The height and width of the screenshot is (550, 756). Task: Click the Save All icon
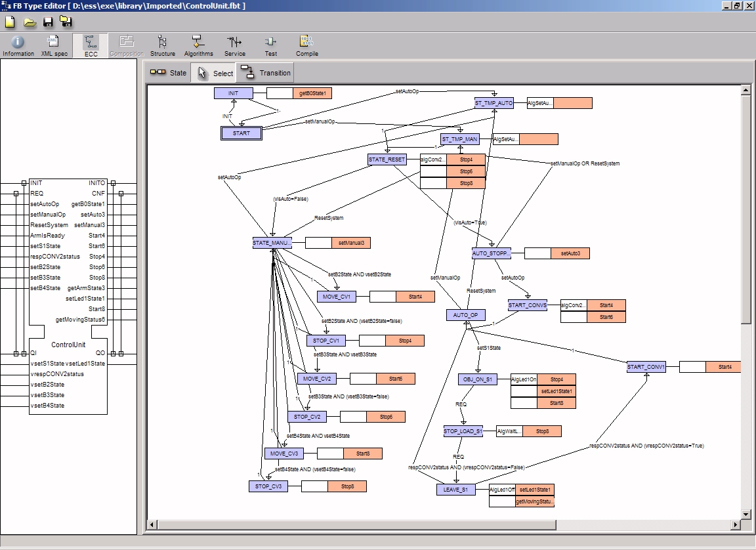pyautogui.click(x=66, y=22)
